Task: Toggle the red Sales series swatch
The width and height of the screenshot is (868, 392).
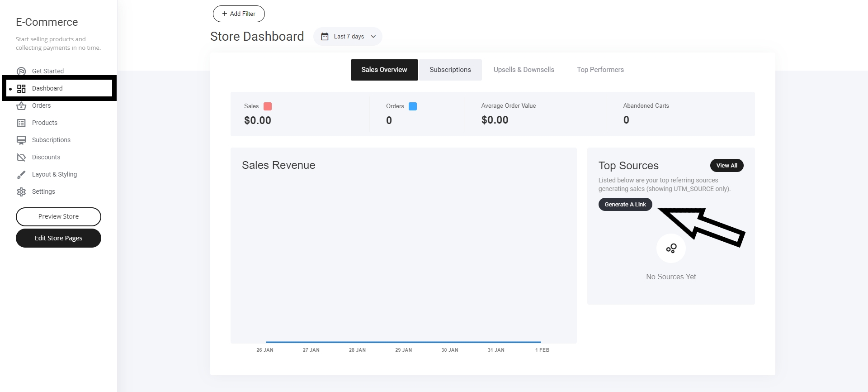Action: [268, 106]
